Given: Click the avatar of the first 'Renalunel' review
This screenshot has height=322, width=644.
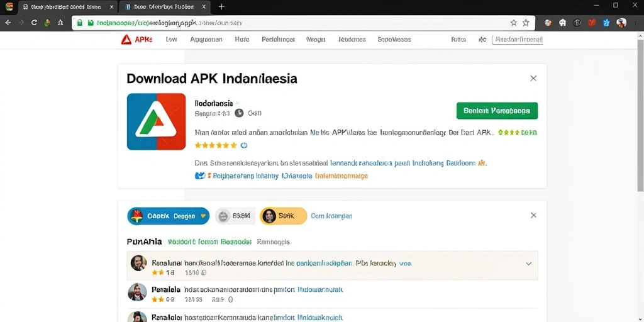Looking at the screenshot, I should (x=138, y=263).
